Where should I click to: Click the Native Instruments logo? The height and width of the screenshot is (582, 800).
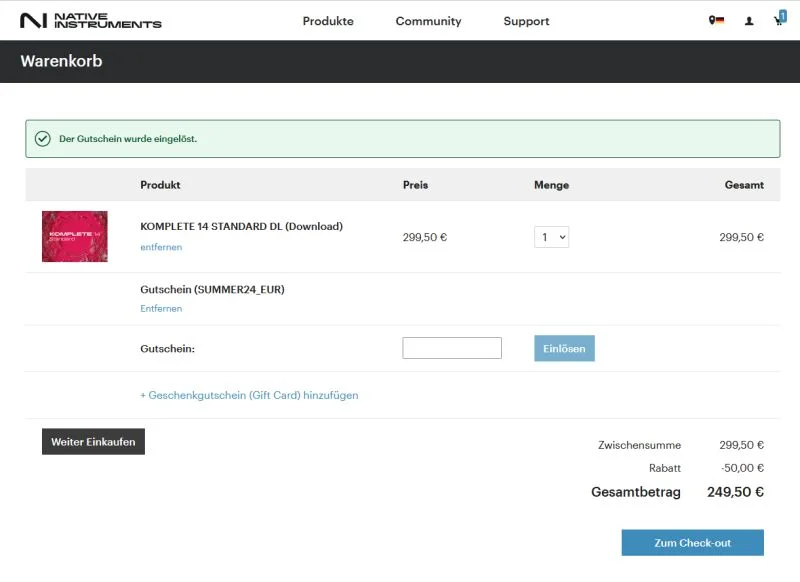point(91,20)
